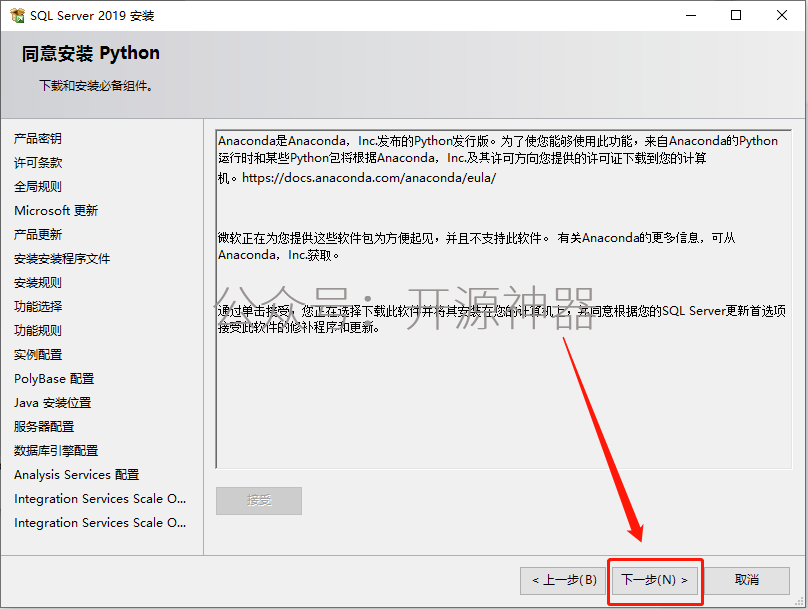Click the paragraph starting with 通过单击接受
Viewport: 808px width, 609px height.
(501, 319)
